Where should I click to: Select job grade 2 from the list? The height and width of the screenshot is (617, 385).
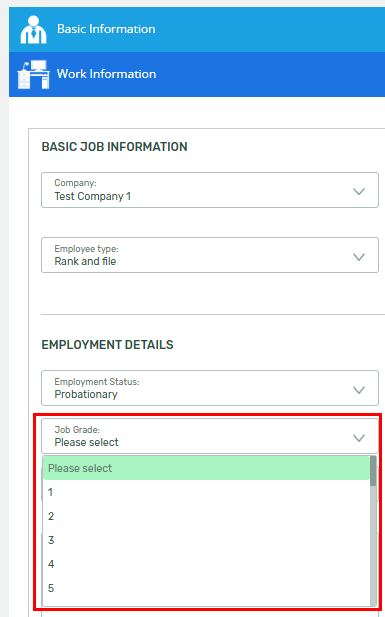click(x=206, y=516)
